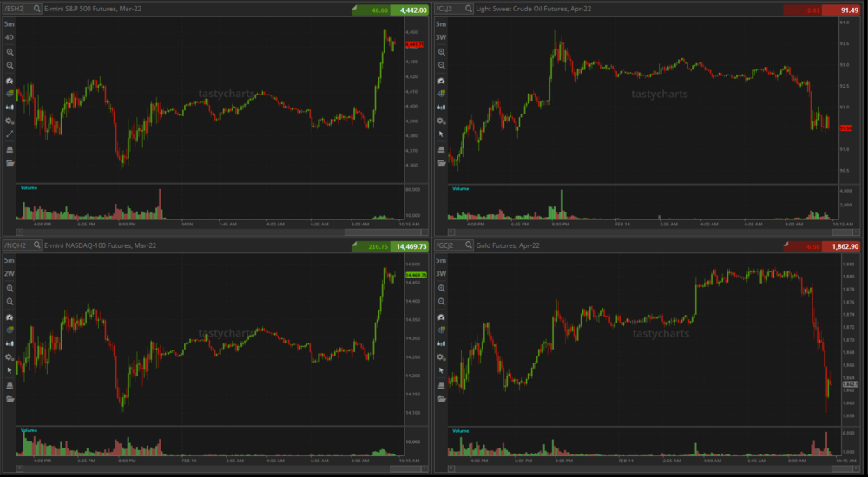This screenshot has height=477, width=868.
Task: Change candlestick chart style on Gold chart
Action: 441,343
